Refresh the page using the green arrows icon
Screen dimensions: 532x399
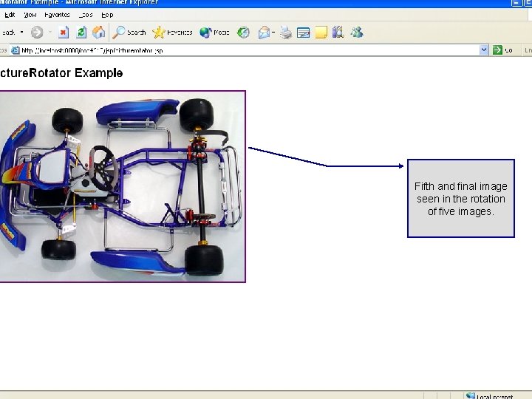point(81,33)
